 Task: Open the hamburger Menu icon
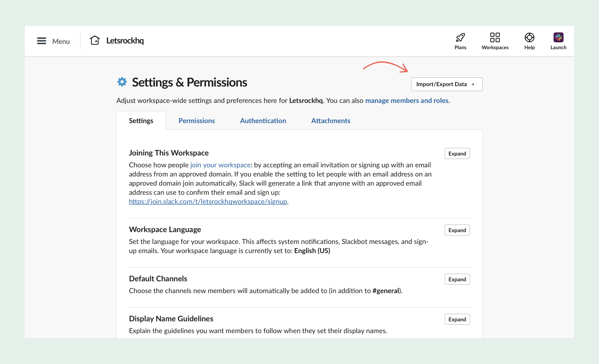(x=42, y=41)
